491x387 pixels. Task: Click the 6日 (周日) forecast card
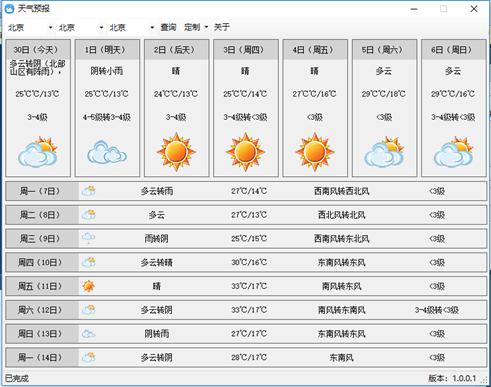coord(454,108)
